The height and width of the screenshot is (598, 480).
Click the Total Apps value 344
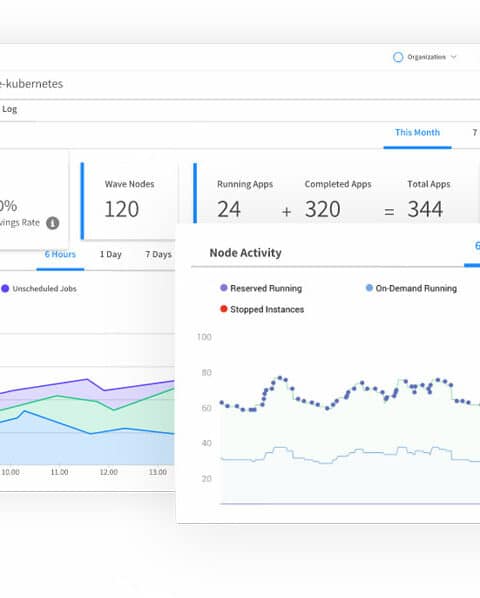[x=425, y=209]
